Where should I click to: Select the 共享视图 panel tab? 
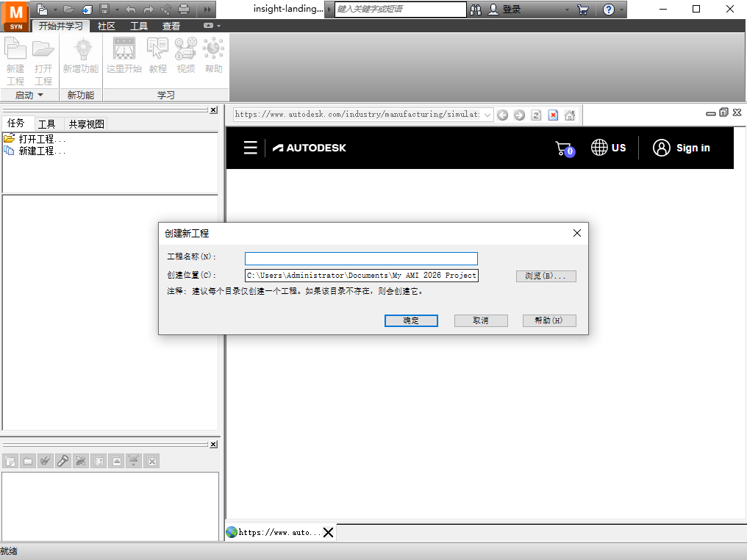(86, 124)
